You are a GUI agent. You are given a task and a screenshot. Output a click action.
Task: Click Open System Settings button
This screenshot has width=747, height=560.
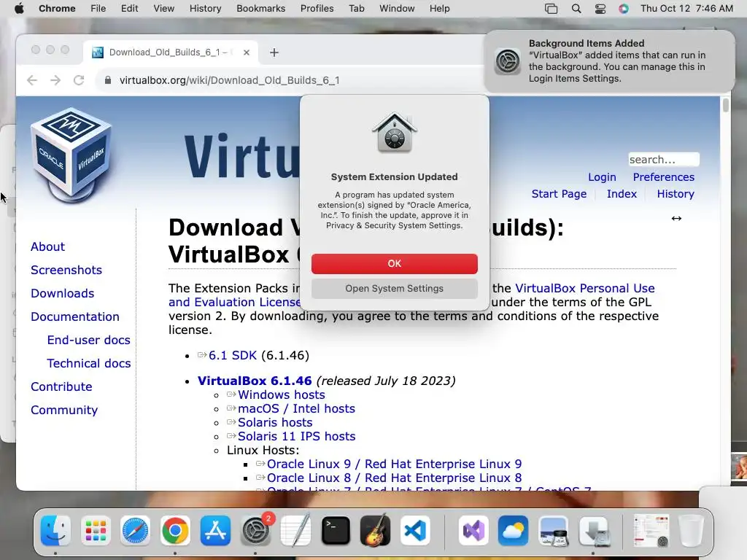pos(395,289)
